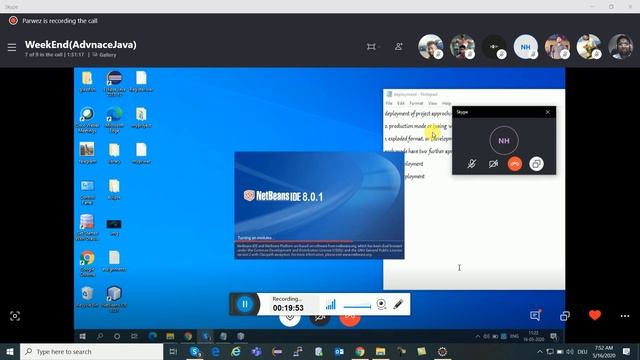This screenshot has width=640, height=360.
Task: Open Sticky Notes from the taskbar
Action: (422, 351)
